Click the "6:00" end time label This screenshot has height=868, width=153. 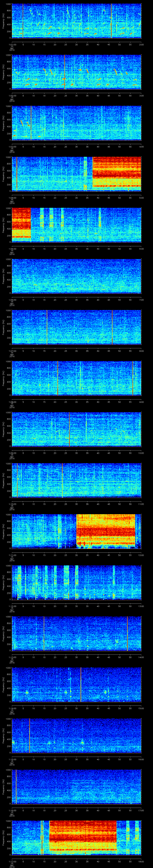point(141,249)
